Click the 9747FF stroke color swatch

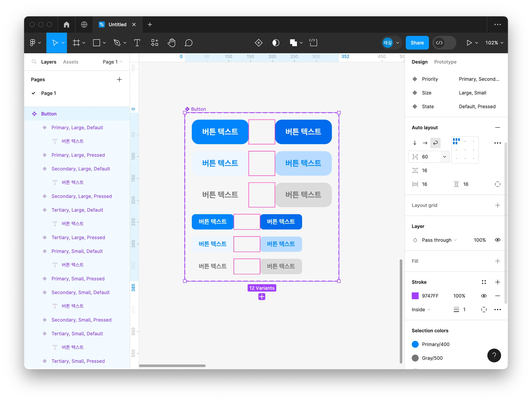tap(415, 296)
